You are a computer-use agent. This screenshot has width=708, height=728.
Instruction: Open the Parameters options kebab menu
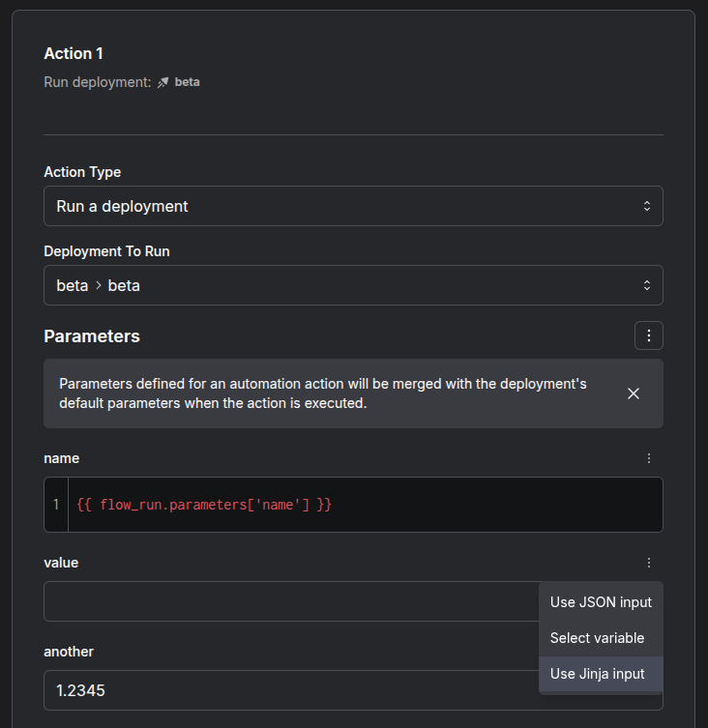(x=649, y=335)
